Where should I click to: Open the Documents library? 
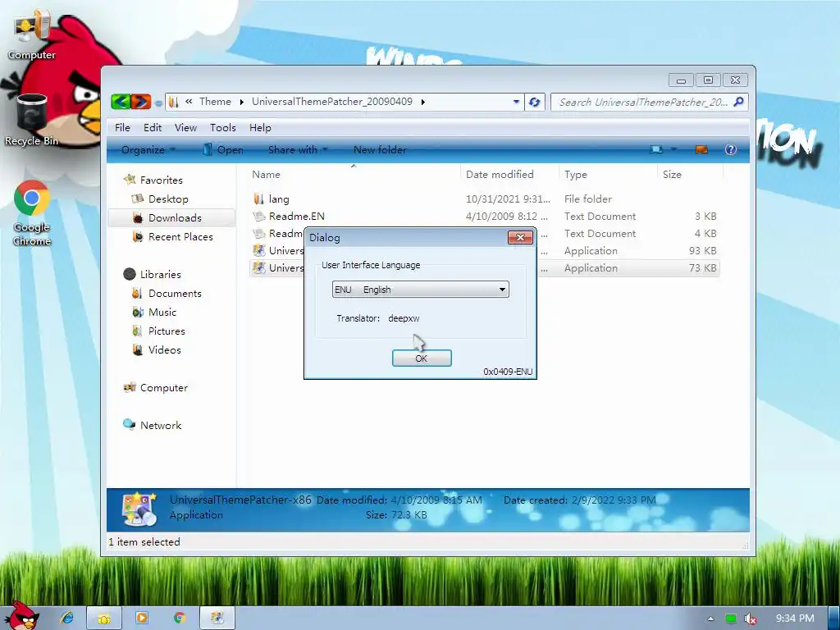tap(175, 294)
